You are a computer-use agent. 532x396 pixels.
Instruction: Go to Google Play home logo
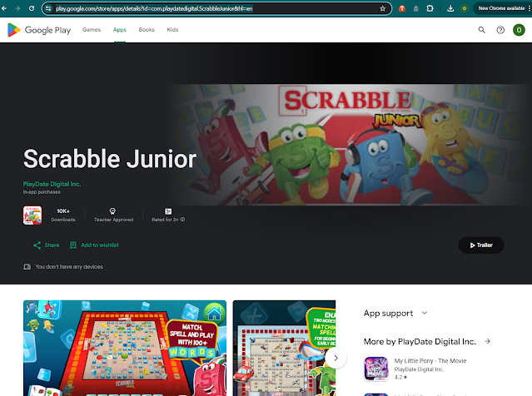(x=39, y=30)
